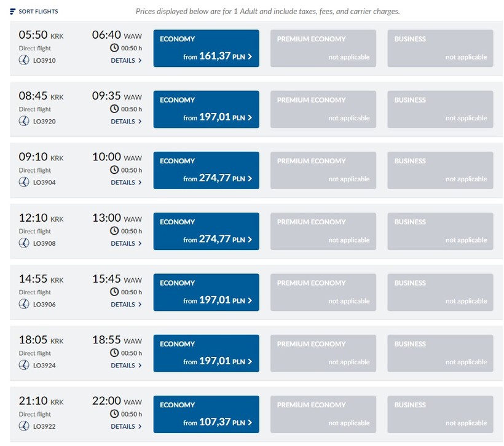Click clock duration icon for 18:05 flight
This screenshot has height=446, width=504.
[114, 353]
